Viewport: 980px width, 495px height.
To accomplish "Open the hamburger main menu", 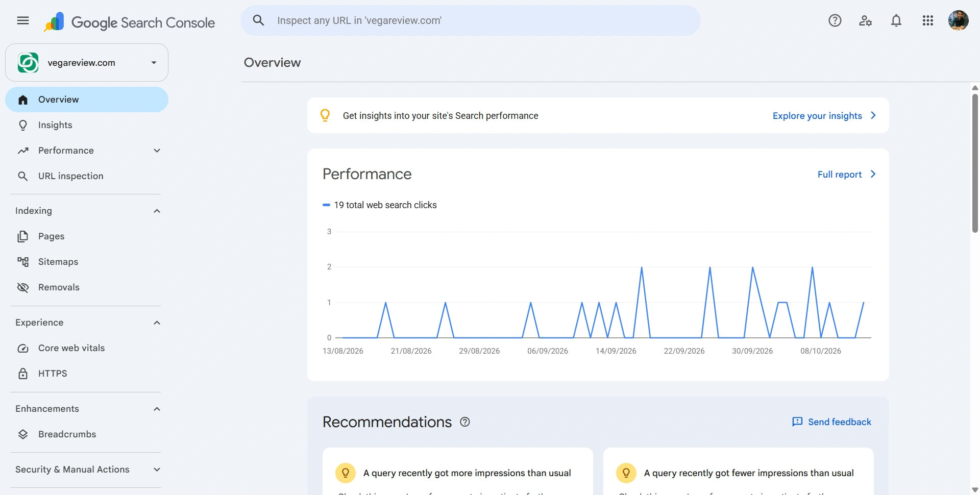I will pos(23,20).
